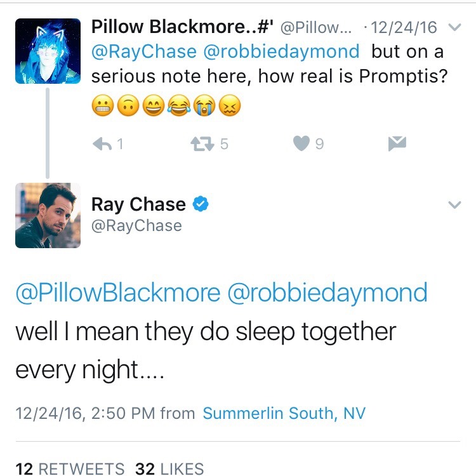Click the @RayChase handle under Ray's name
Viewport: 476px width, 476px height.
[136, 226]
